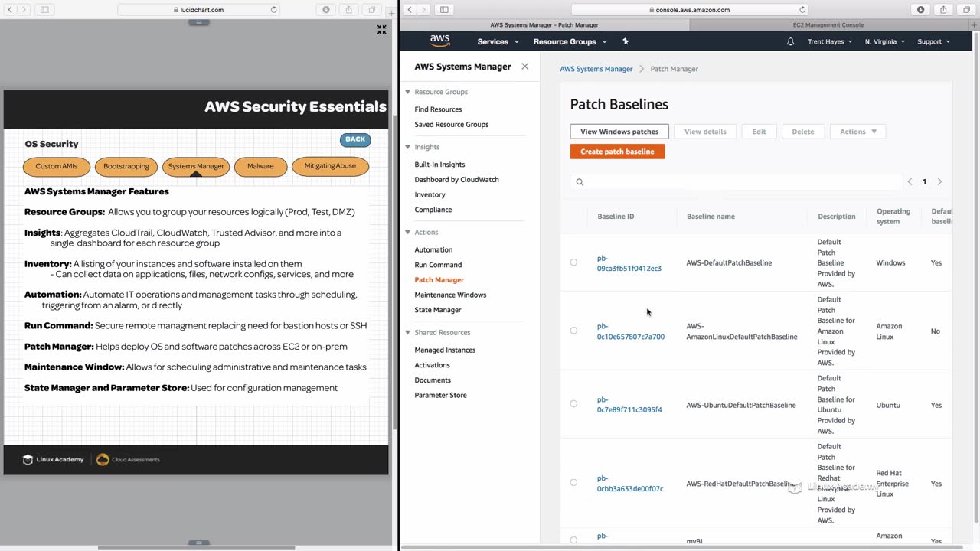Image resolution: width=980 pixels, height=551 pixels.
Task: Select the Mitigating Abuse slide tab
Action: click(330, 166)
